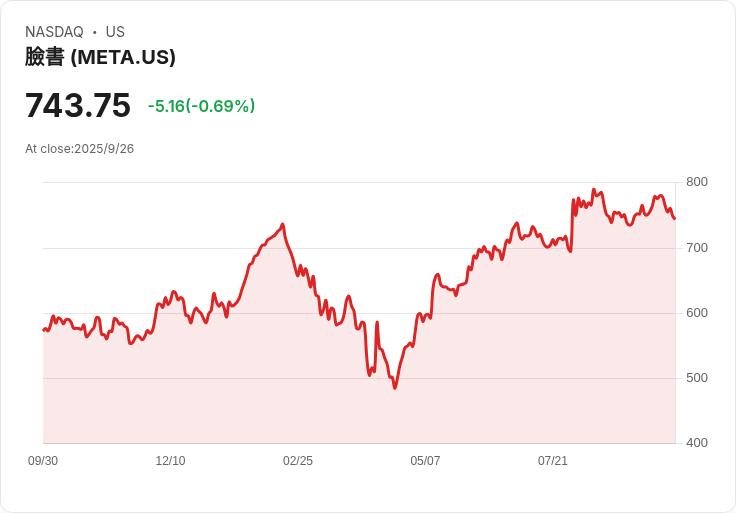Click the 400 y-axis label
Image resolution: width=736 pixels, height=513 pixels.
[696, 443]
